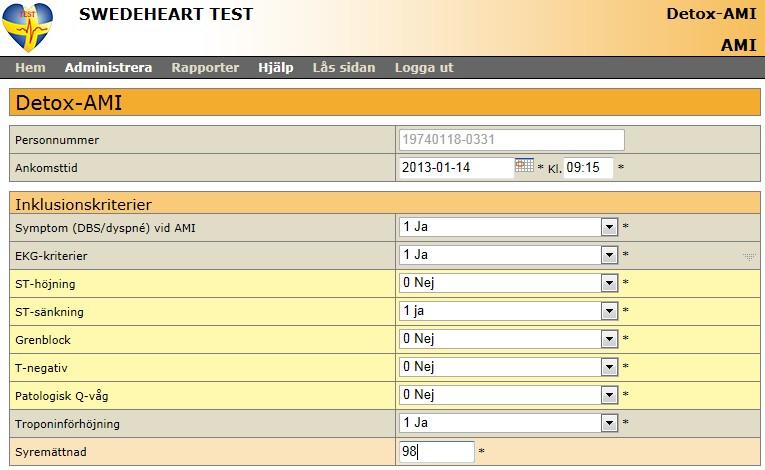Image resolution: width=765 pixels, height=470 pixels.
Task: Click the SWEDEHEART TEST title text
Action: point(166,14)
